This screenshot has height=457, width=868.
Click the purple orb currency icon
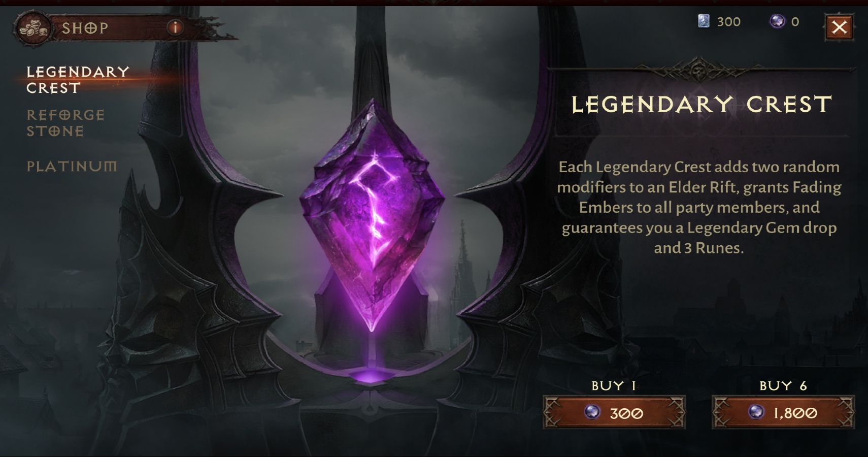777,21
